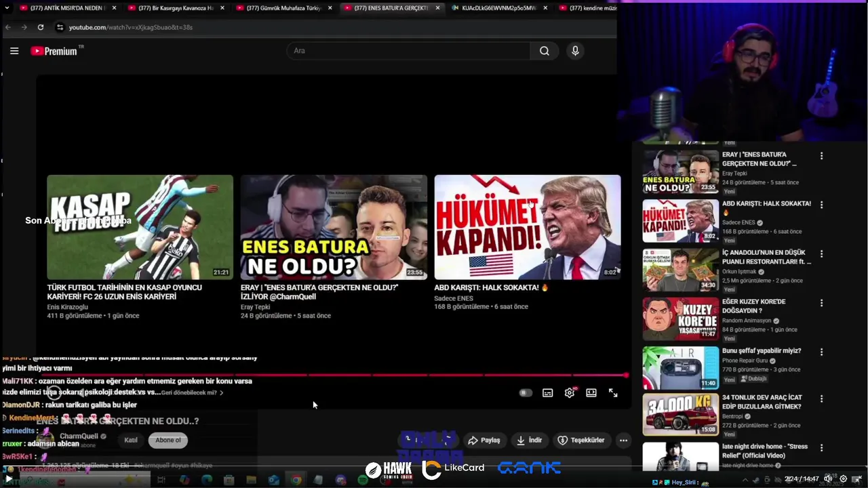Open the CharmQuell channel name link
Image resolution: width=868 pixels, height=488 pixels.
tap(79, 436)
